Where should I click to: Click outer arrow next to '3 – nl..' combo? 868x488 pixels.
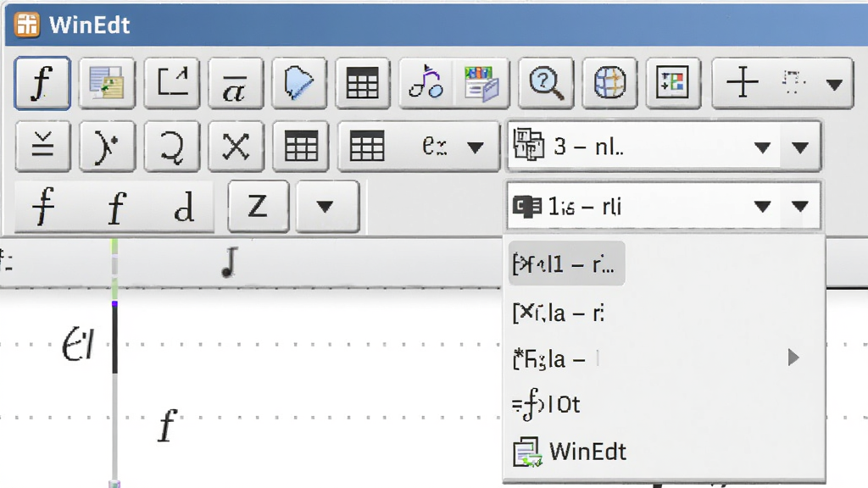[800, 147]
